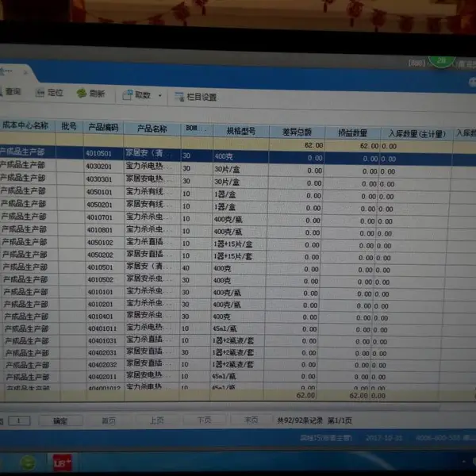Click the 查询 query toolbar button
The height and width of the screenshot is (476, 476).
pyautogui.click(x=10, y=91)
